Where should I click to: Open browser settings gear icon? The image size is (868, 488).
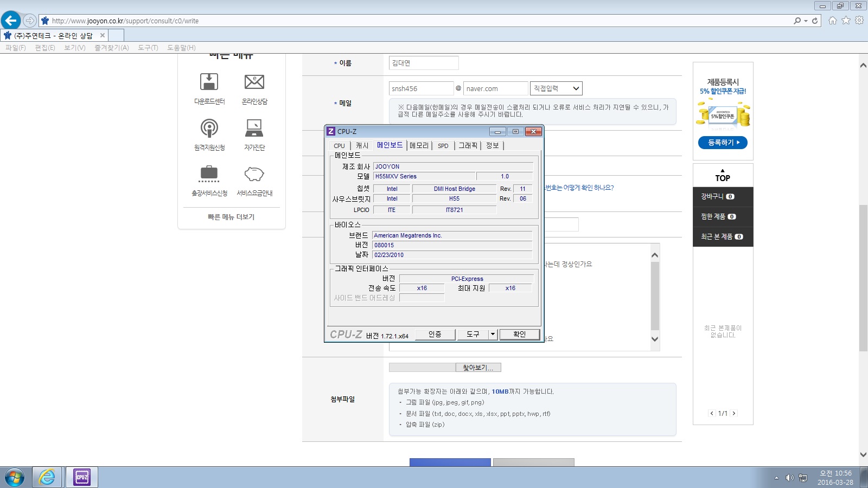[x=859, y=21]
